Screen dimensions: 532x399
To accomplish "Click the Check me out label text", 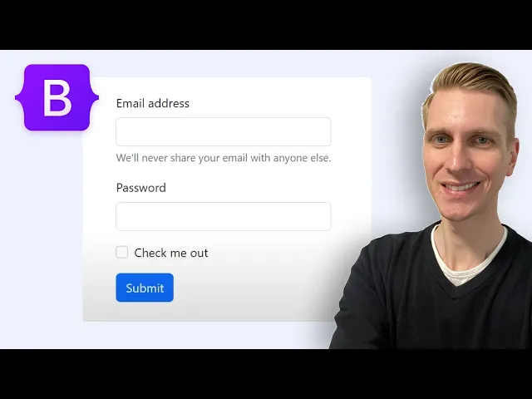I will (171, 253).
